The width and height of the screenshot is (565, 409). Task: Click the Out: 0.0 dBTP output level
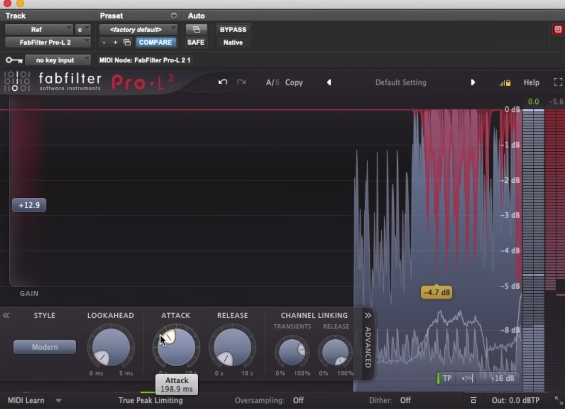516,400
